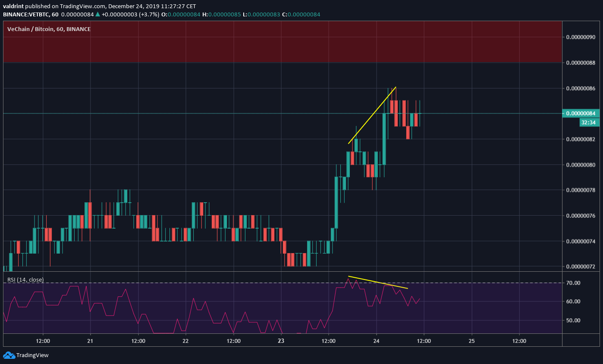
Task: Click date label 21 on time axis
Action: 91,341
